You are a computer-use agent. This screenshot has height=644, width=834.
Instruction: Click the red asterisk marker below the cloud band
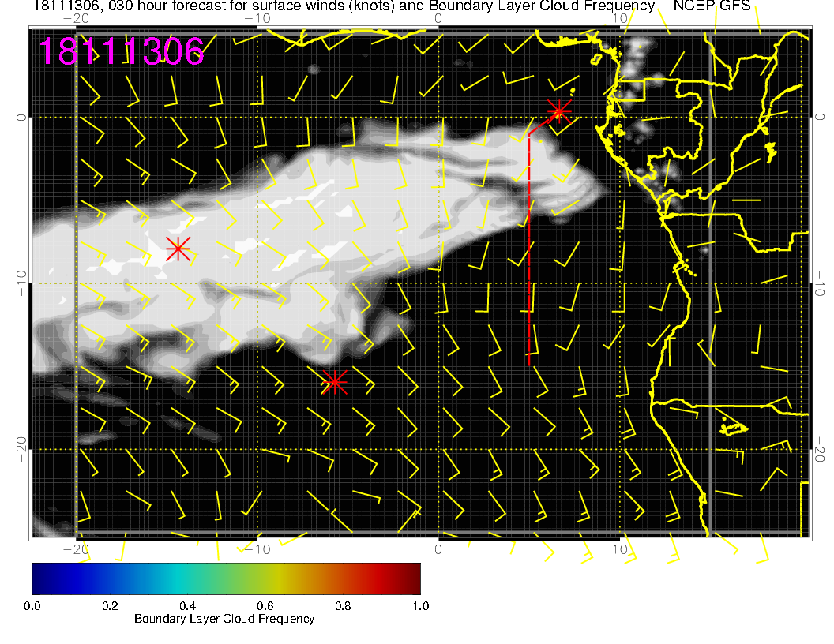pyautogui.click(x=335, y=382)
